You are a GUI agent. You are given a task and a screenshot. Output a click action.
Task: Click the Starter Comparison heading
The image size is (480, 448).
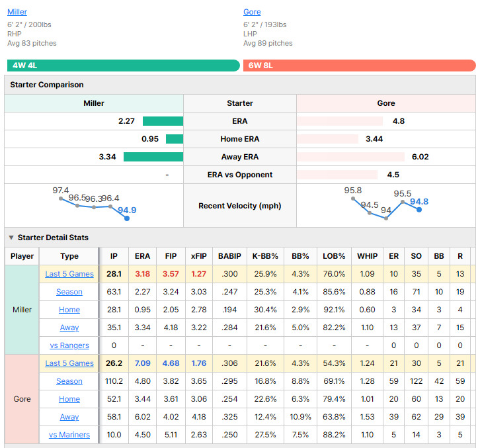pos(47,85)
